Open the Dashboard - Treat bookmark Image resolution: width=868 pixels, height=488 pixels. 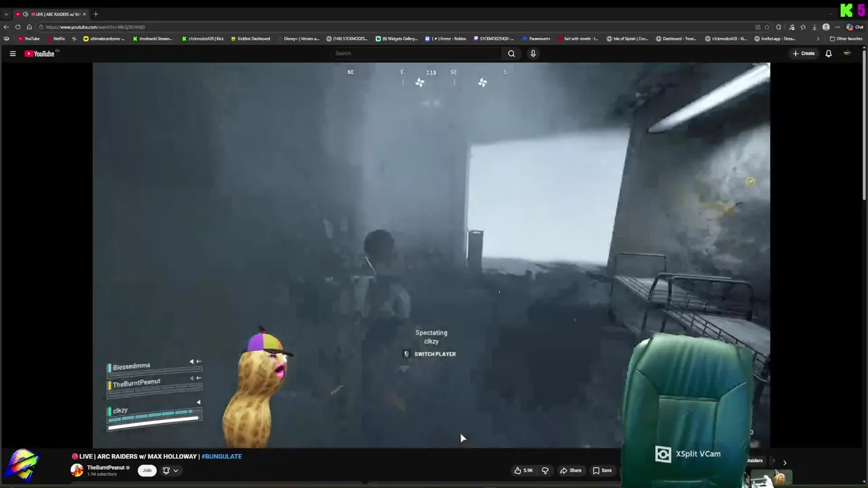click(676, 39)
